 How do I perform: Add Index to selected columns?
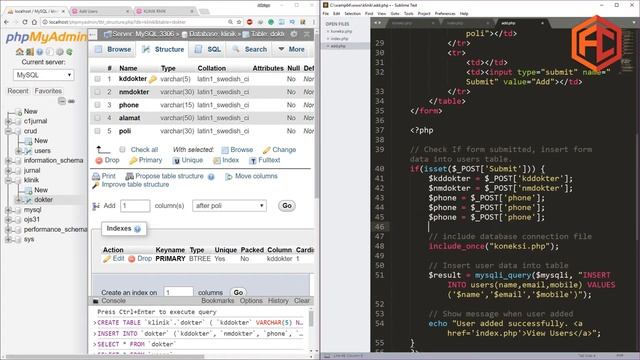click(226, 160)
